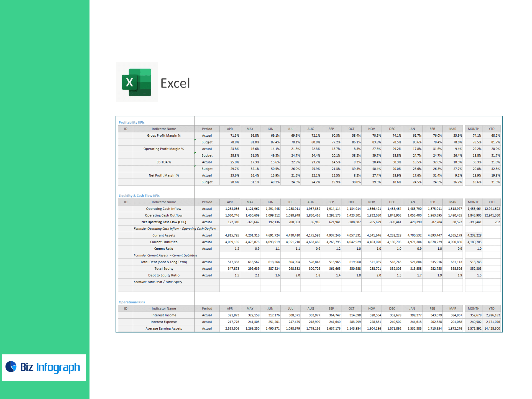Click YTD column header in Profitability table
This screenshot has width=532, height=399.
coord(491,129)
